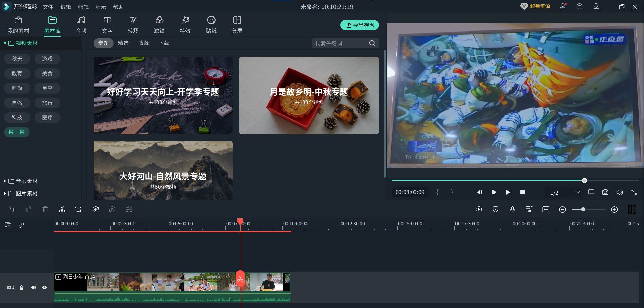This screenshot has height=308, width=644.
Task: Mute the video track audio
Action: pos(33,288)
